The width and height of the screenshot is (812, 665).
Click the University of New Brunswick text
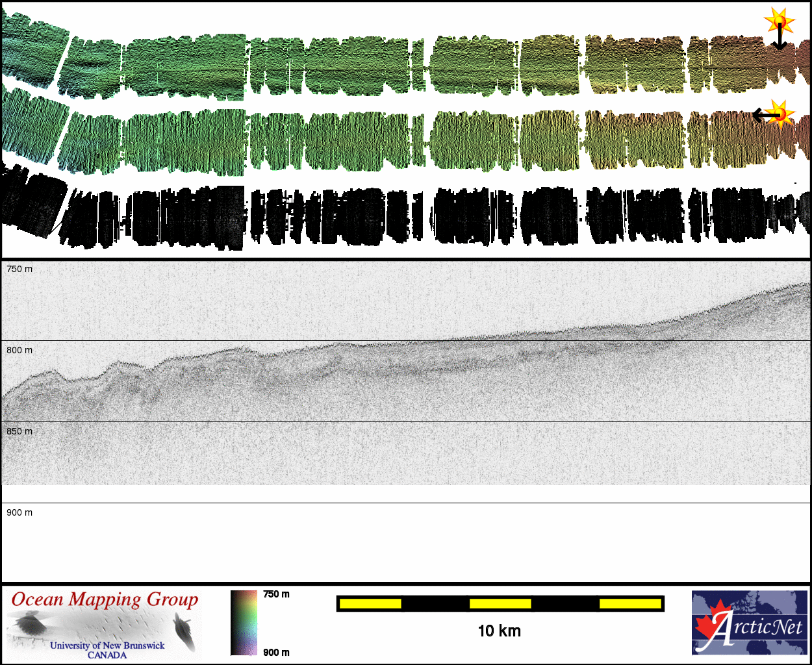point(107,646)
